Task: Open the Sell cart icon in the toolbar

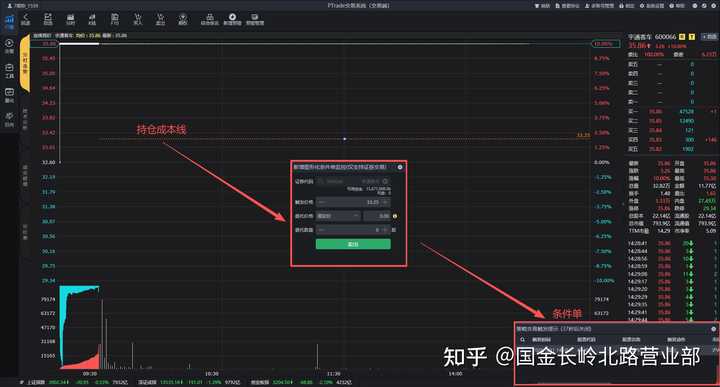Action: (160, 17)
